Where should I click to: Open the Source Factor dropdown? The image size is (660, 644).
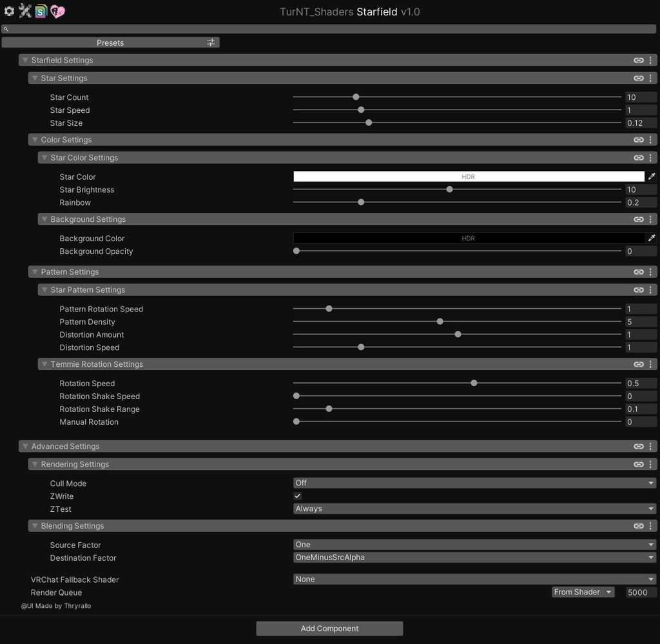click(474, 544)
